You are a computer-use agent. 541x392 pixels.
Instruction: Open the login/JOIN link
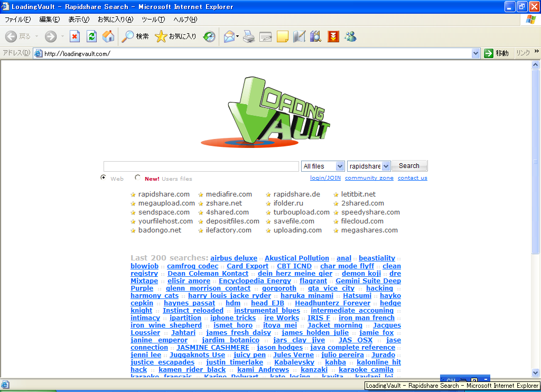(325, 178)
